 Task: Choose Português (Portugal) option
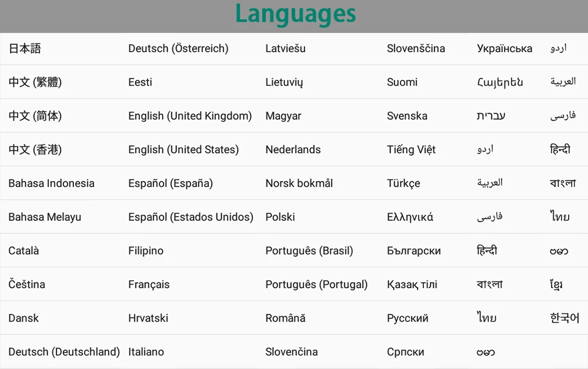tap(316, 284)
